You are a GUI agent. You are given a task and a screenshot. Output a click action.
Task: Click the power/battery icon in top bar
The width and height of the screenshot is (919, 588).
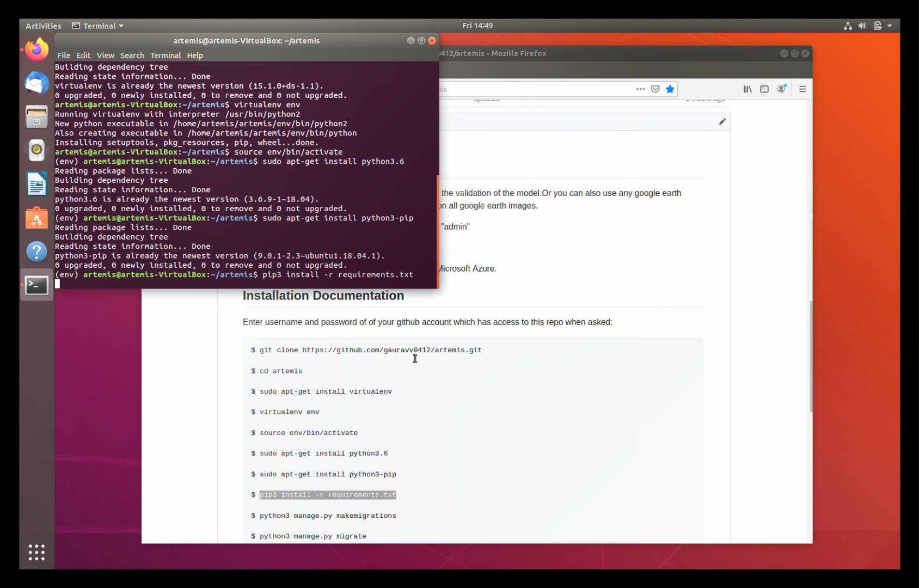tap(878, 26)
